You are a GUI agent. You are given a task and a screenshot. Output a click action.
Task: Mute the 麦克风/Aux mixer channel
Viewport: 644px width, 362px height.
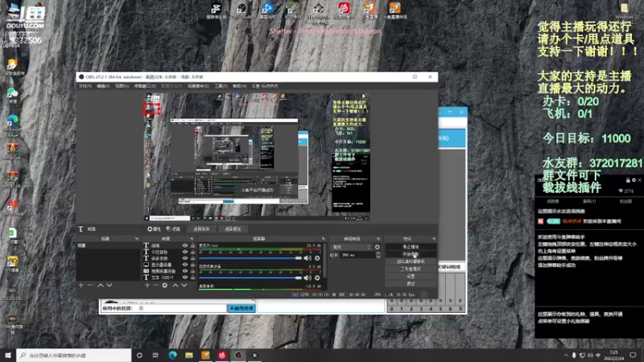point(308,258)
